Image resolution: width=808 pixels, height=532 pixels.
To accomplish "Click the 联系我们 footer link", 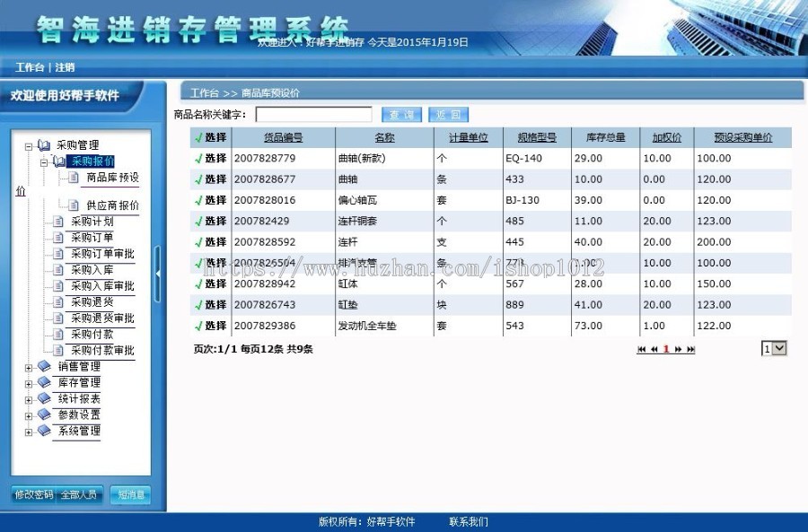I will 469,522.
